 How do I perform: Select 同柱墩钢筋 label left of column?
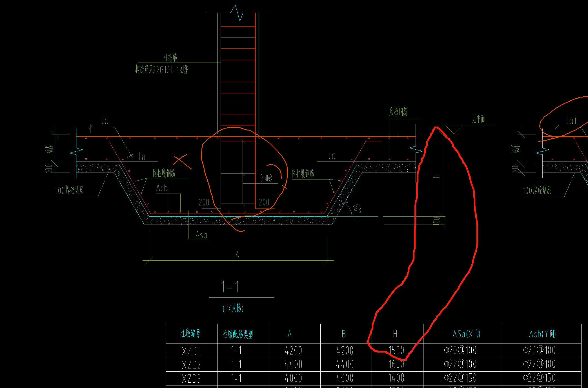(x=164, y=173)
